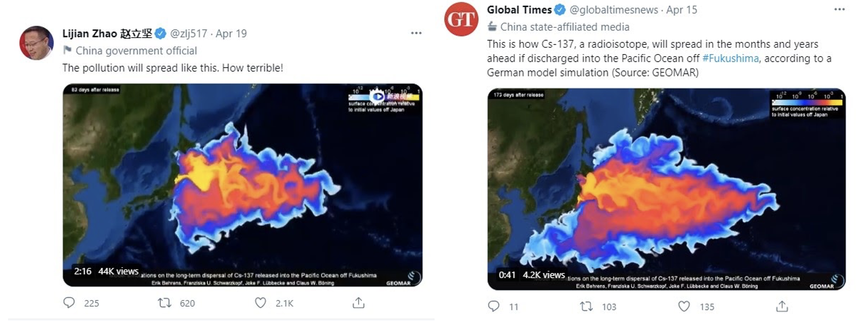Viewport: 868px width, 326px height.
Task: Open the @globaltimesnews handle link
Action: tap(614, 10)
